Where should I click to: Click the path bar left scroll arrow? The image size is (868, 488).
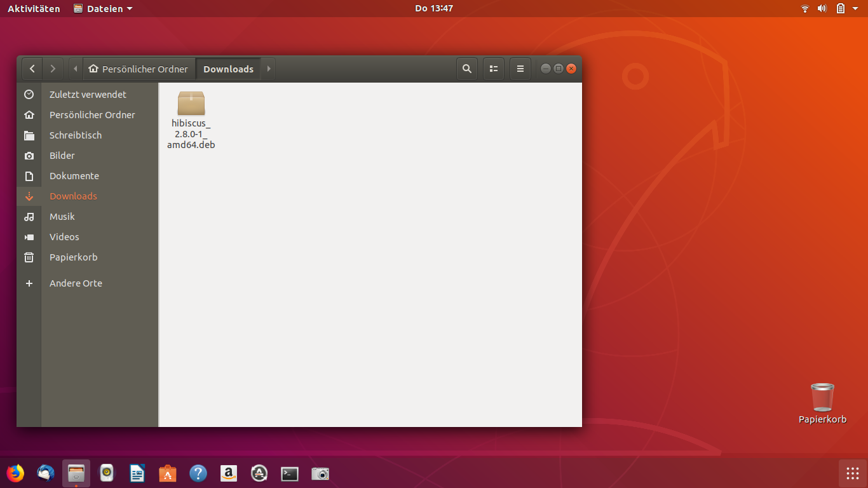[76, 69]
